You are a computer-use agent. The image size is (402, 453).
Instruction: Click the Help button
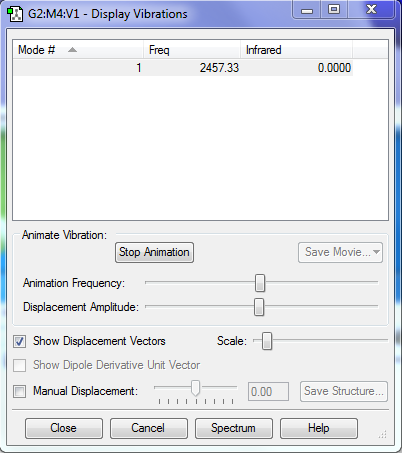[x=319, y=428]
